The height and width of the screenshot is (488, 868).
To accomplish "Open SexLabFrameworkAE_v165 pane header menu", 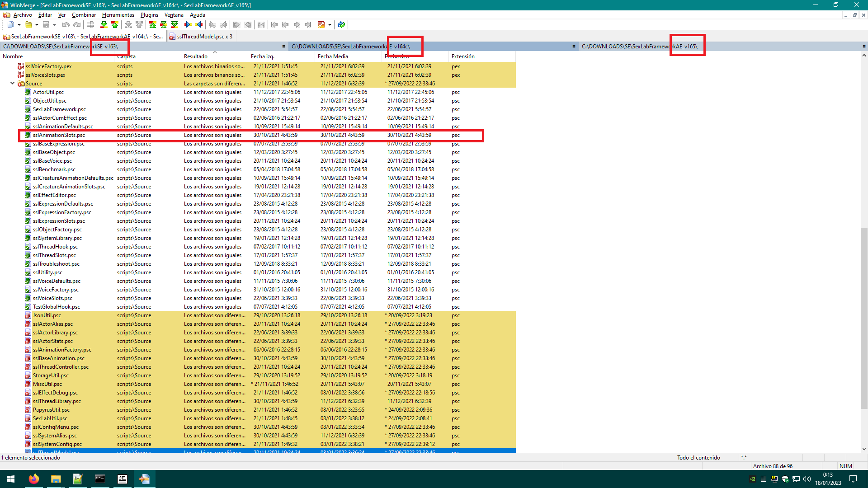I will pos(864,47).
